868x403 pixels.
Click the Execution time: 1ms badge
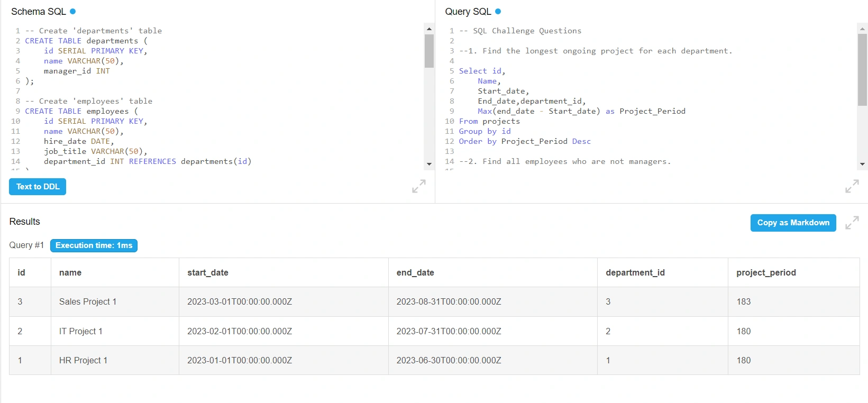coord(94,245)
